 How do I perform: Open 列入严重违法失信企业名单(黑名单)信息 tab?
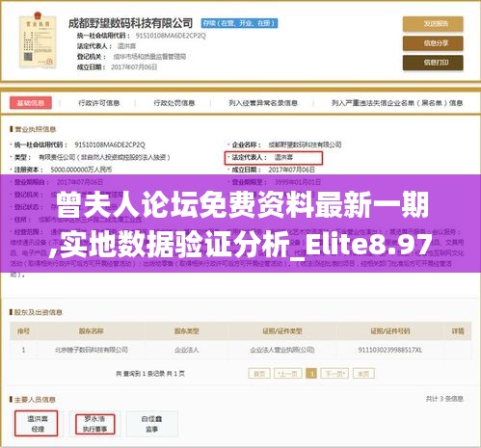coord(397,103)
